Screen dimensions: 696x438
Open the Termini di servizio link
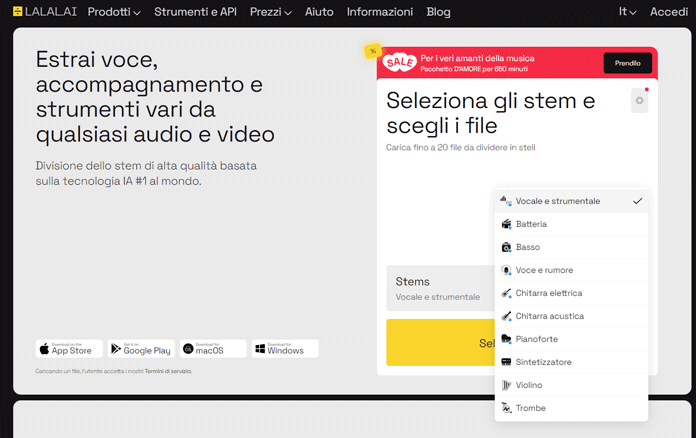pos(168,371)
